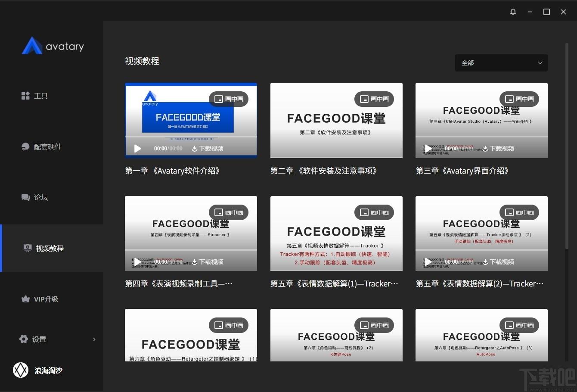The width and height of the screenshot is (577, 392).
Task: Toggle 画中画 on Retargeter之AutoPose video
Action: pos(519,325)
